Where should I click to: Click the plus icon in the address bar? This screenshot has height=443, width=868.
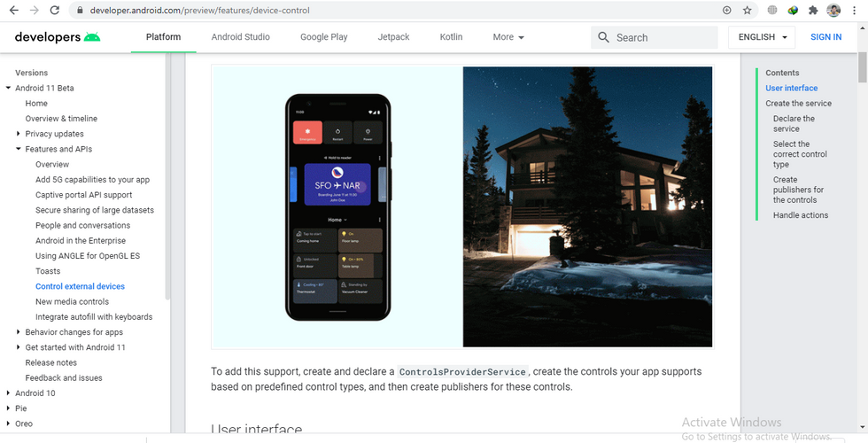tap(727, 10)
